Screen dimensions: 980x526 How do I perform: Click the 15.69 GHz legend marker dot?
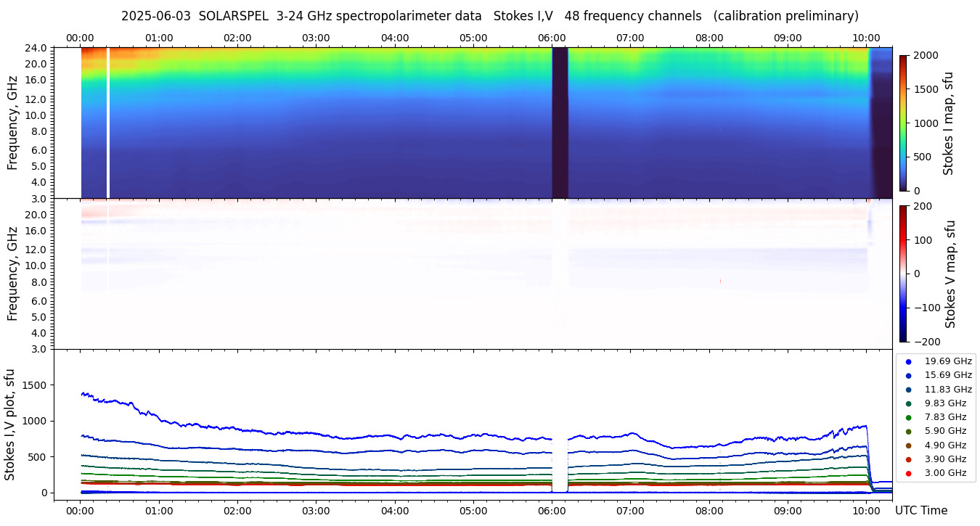pos(908,375)
